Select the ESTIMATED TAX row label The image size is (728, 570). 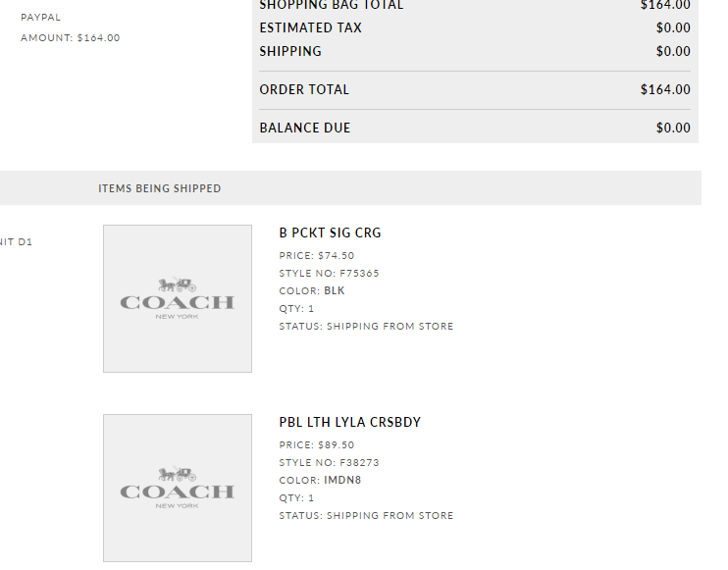[x=310, y=27]
